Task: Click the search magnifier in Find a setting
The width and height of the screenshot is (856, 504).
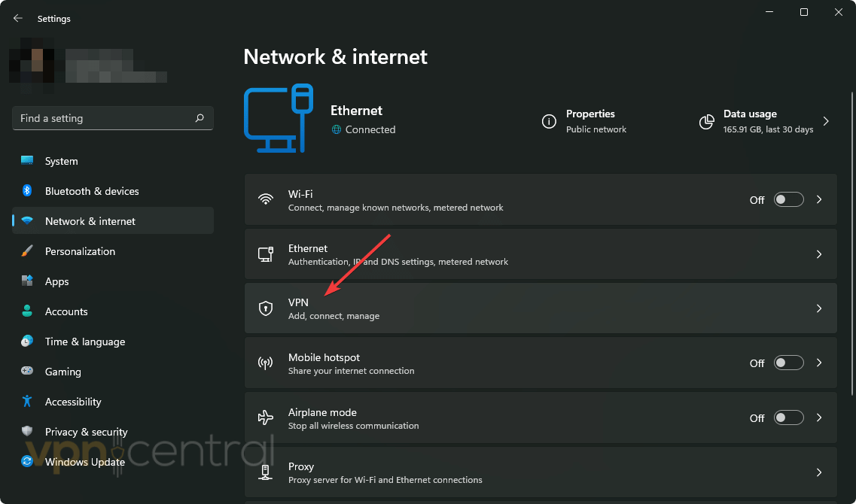Action: tap(200, 118)
